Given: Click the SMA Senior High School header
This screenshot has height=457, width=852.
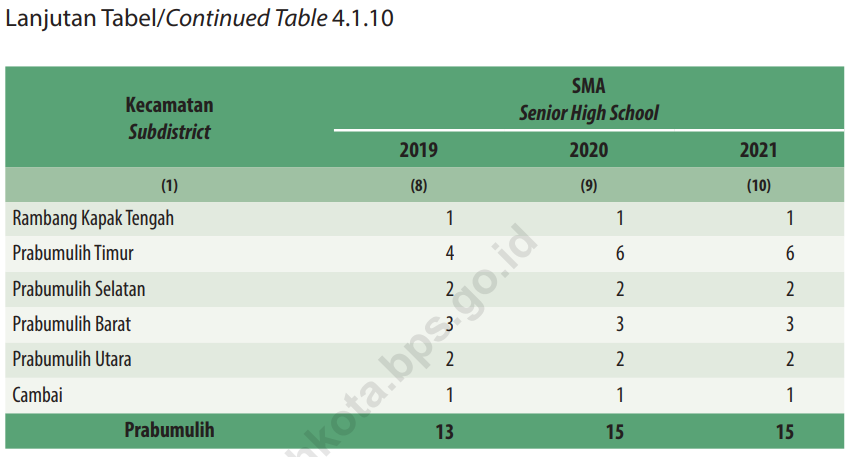Looking at the screenshot, I should click(589, 99).
